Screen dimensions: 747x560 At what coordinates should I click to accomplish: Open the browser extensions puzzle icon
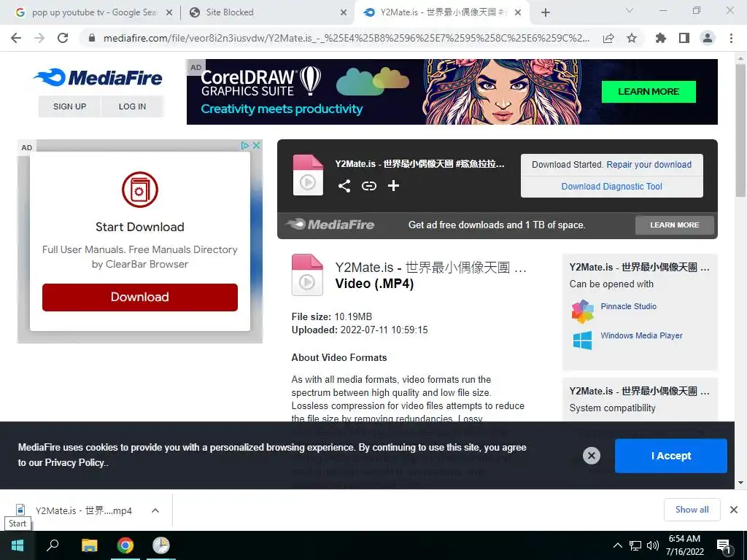pos(661,38)
